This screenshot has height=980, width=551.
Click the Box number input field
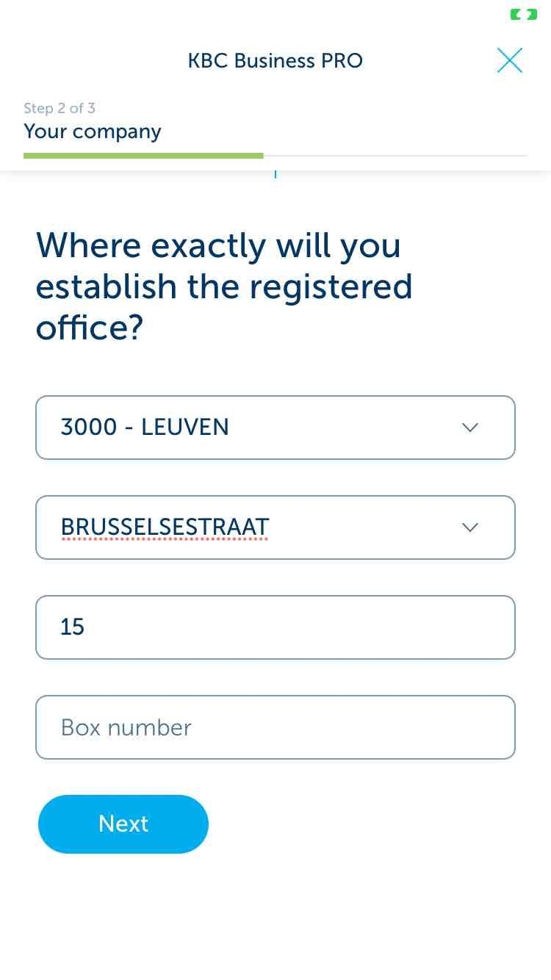pos(275,727)
